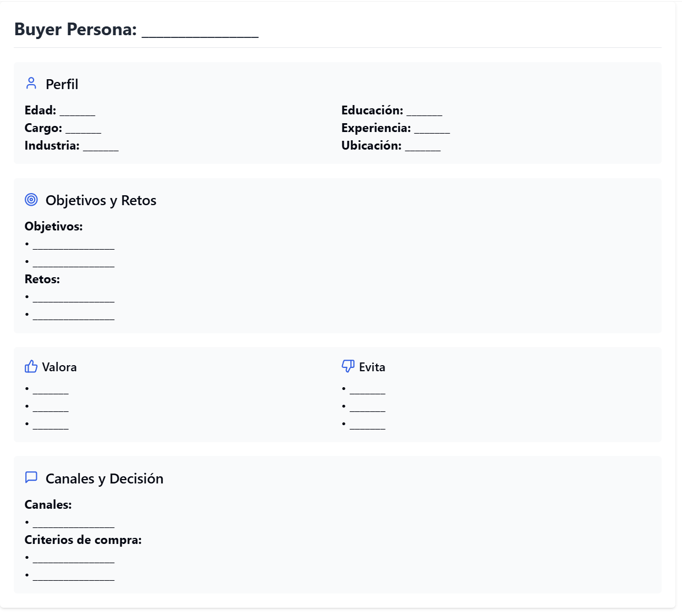This screenshot has width=682, height=616.
Task: Click the blank after Ubicación label
Action: [x=422, y=146]
